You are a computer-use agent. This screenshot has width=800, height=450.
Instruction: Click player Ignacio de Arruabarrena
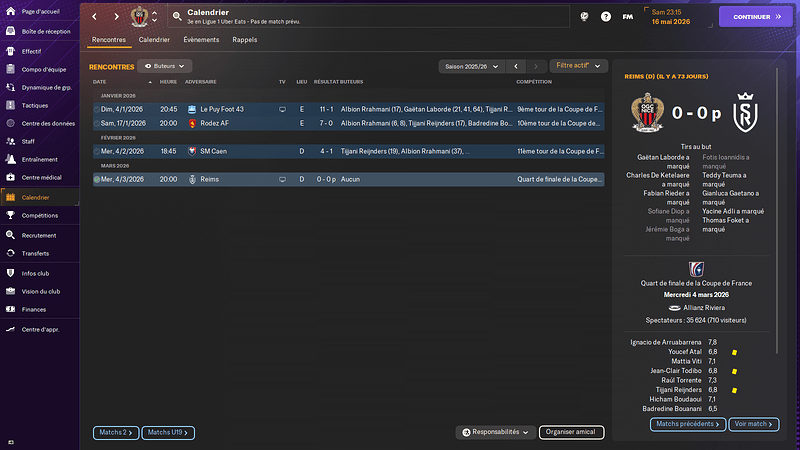(666, 342)
